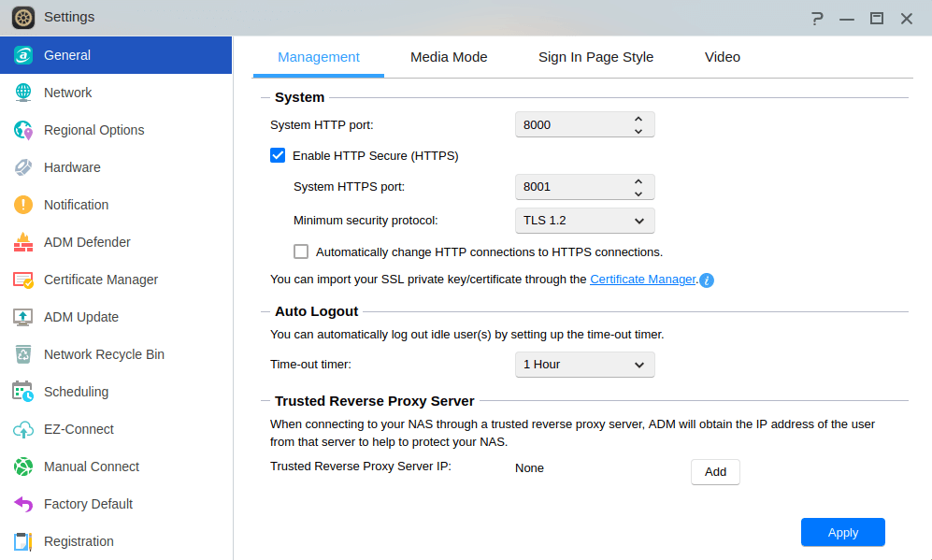Viewport: 932px width, 560px height.
Task: Click the Manual Connect icon
Action: (23, 467)
